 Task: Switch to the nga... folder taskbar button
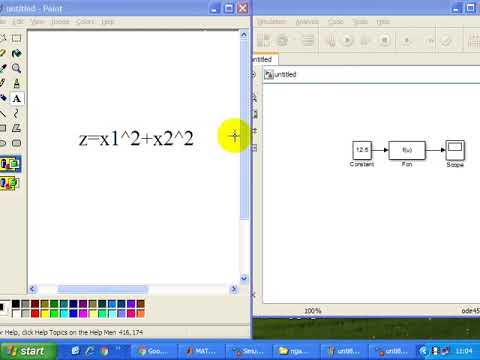tap(296, 351)
